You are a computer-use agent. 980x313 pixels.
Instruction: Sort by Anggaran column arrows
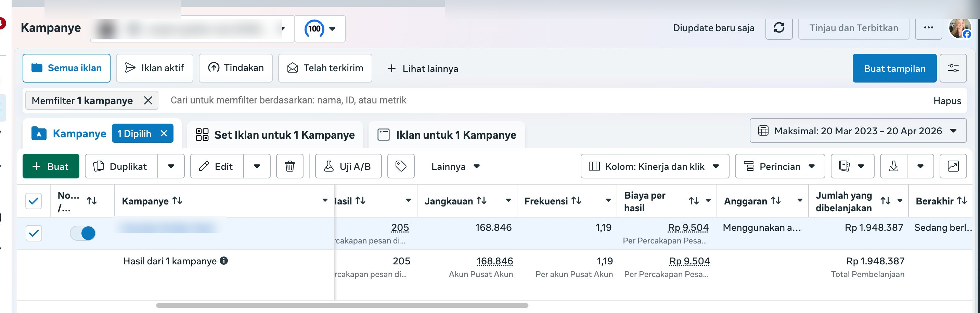tap(776, 200)
